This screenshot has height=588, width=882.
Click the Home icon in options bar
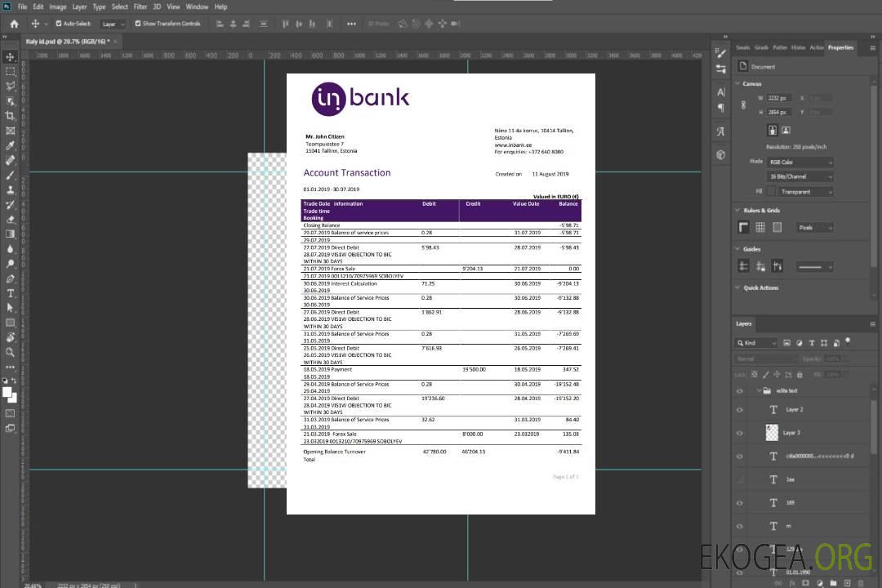click(14, 24)
